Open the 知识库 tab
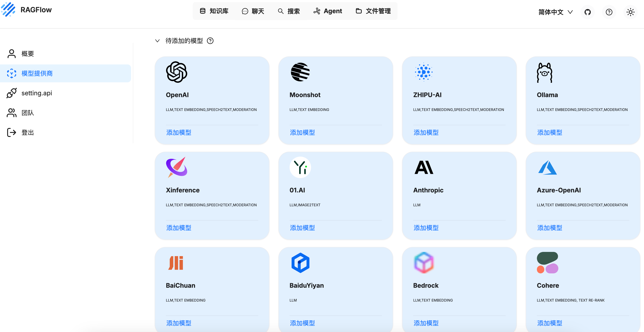This screenshot has width=644, height=332. pos(214,11)
